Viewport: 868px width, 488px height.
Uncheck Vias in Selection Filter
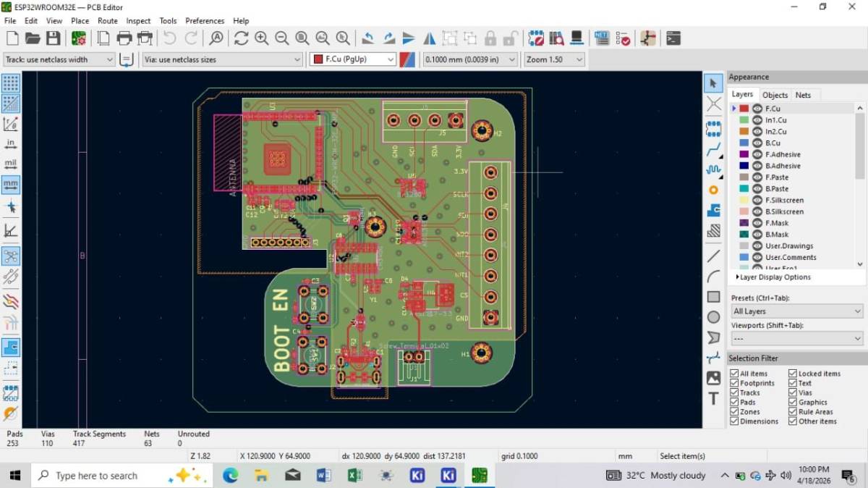point(793,392)
